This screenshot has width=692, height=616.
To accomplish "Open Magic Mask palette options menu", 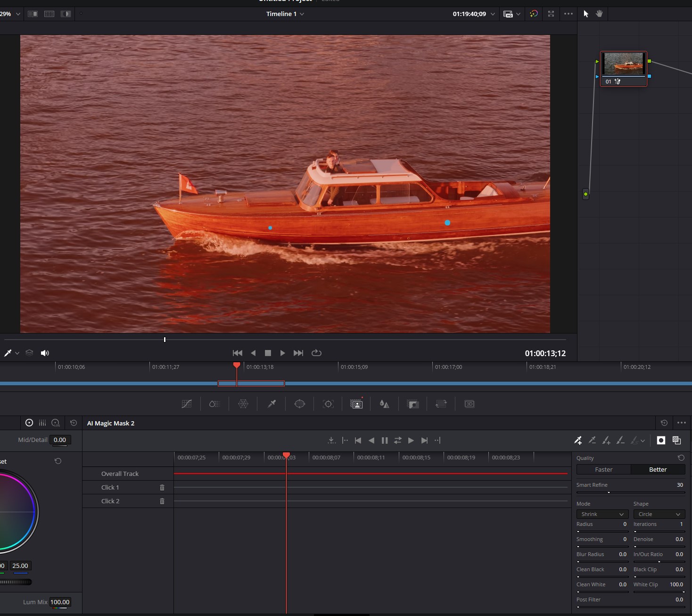I will (682, 423).
